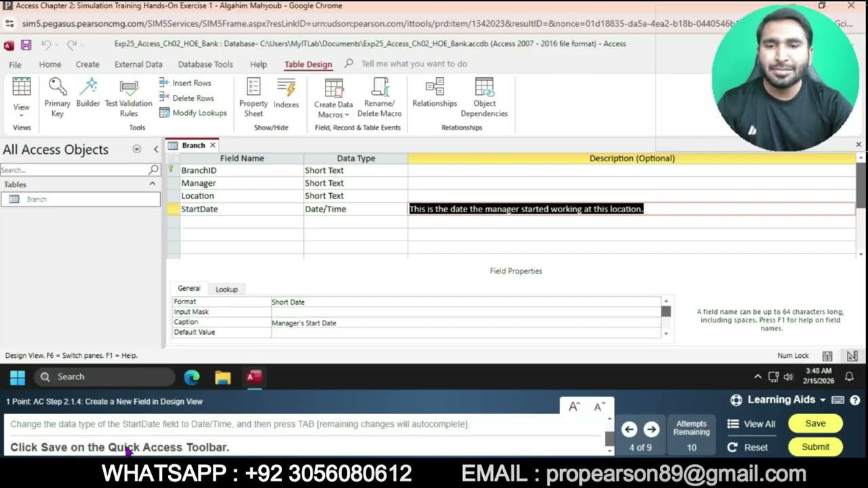Expand the Learning Aids dropdown
This screenshot has width=868, height=488.
point(778,400)
